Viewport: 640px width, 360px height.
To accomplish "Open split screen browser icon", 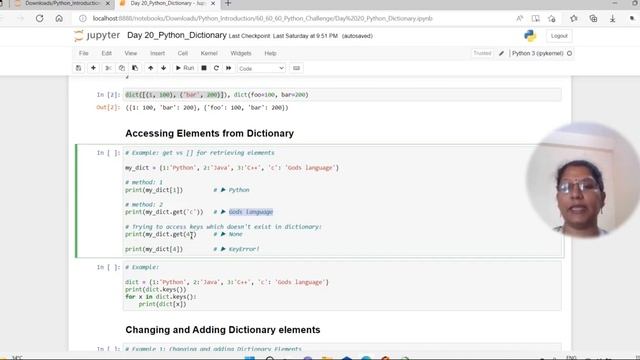I will 536,18.
